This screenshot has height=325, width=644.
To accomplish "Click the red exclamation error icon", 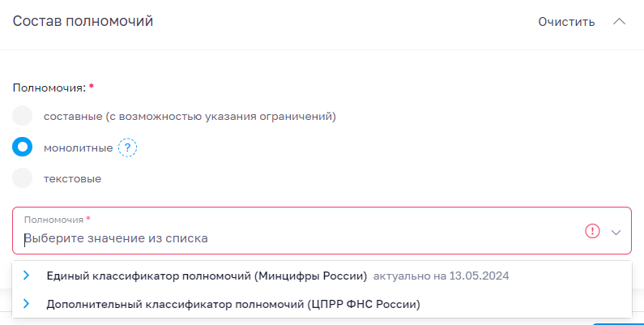I will click(592, 231).
